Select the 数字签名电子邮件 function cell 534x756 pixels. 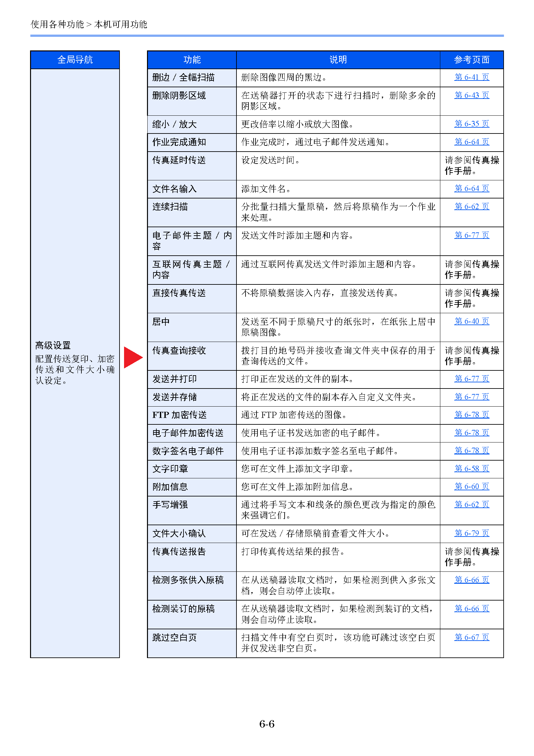click(192, 451)
